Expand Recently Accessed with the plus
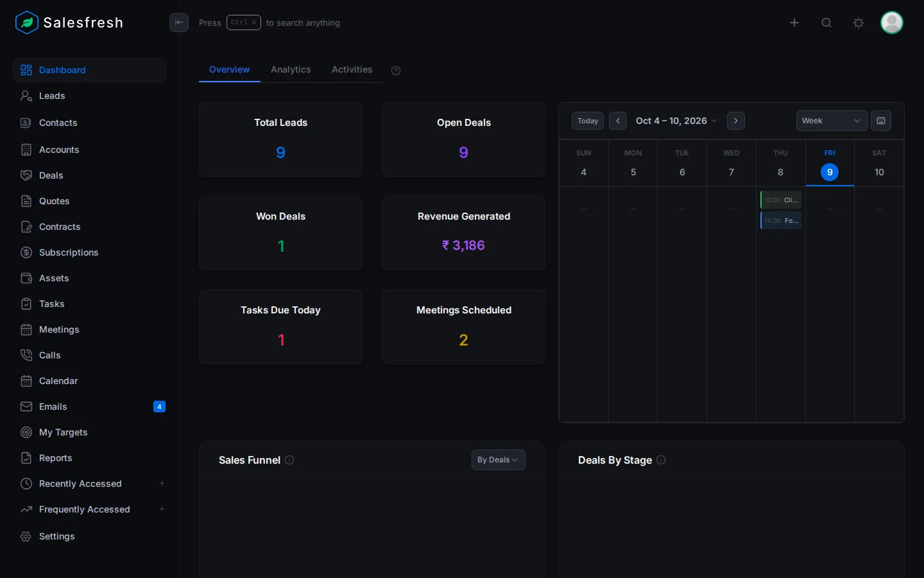Viewport: 924px width, 578px height. pyautogui.click(x=162, y=484)
